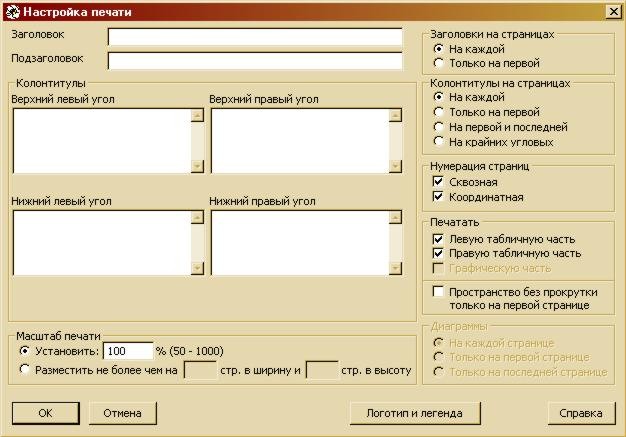626x437 pixels.
Task: Close the Настройка печати dialog
Action: pos(613,12)
